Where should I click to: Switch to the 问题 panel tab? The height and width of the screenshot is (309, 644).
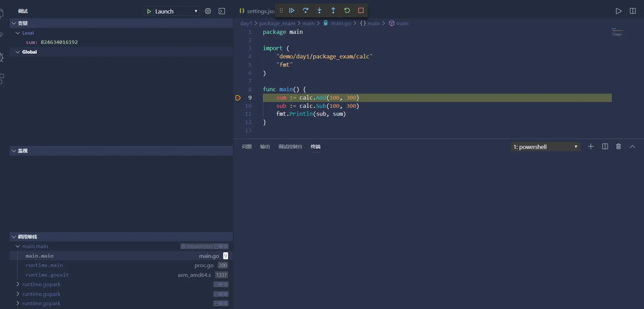[x=247, y=147]
